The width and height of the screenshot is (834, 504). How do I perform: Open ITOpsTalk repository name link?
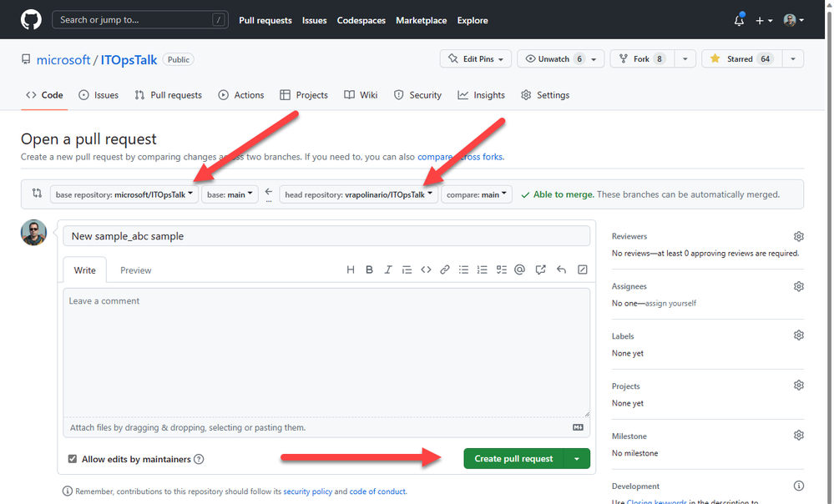click(x=129, y=59)
